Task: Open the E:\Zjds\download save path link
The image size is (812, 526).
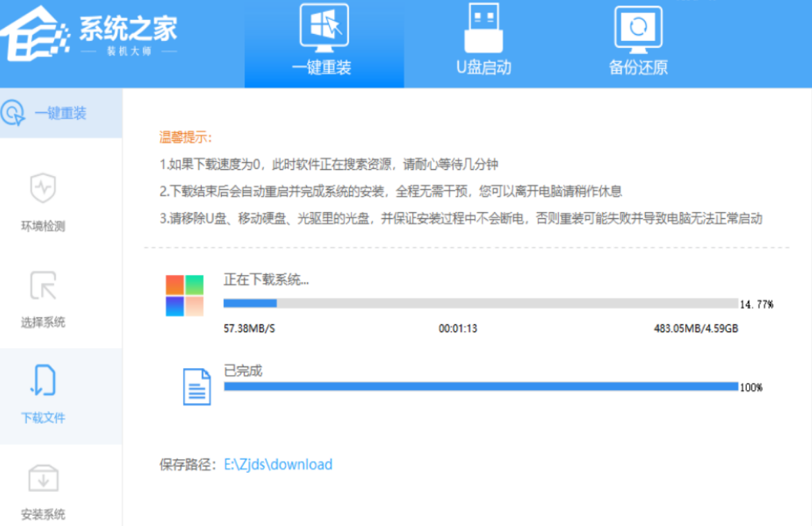Action: (x=278, y=464)
